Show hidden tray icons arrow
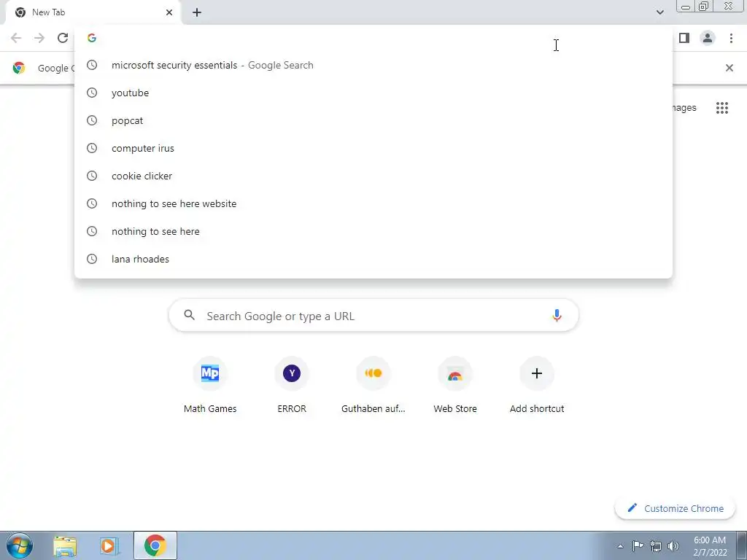Image resolution: width=747 pixels, height=560 pixels. coord(620,546)
